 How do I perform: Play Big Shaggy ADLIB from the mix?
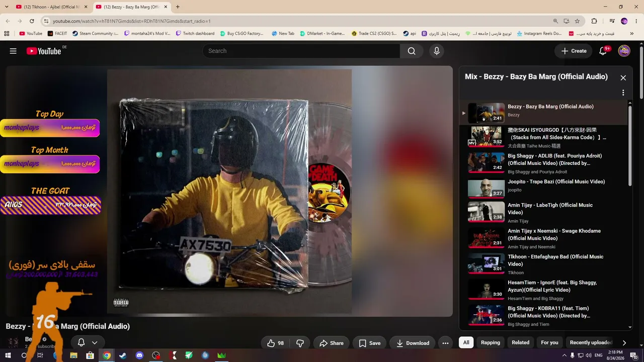[544, 163]
